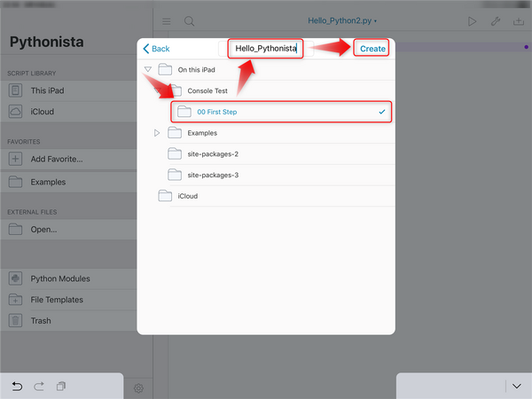Open the settings gear icon
The image size is (532, 399).
(138, 387)
